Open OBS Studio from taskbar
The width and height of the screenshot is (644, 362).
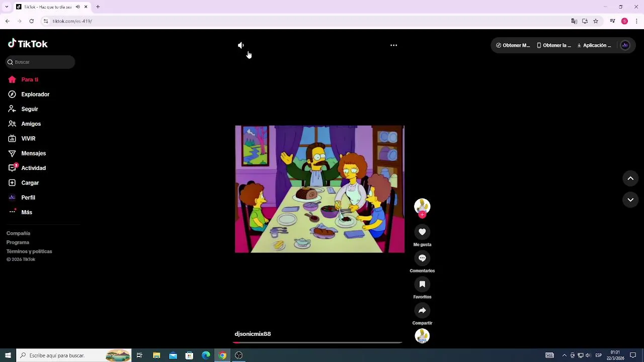pyautogui.click(x=239, y=355)
